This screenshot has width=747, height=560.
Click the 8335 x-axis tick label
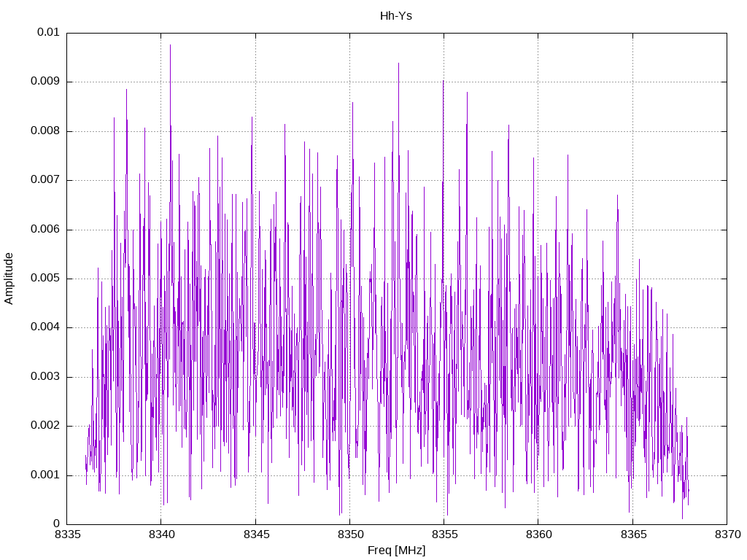(67, 534)
